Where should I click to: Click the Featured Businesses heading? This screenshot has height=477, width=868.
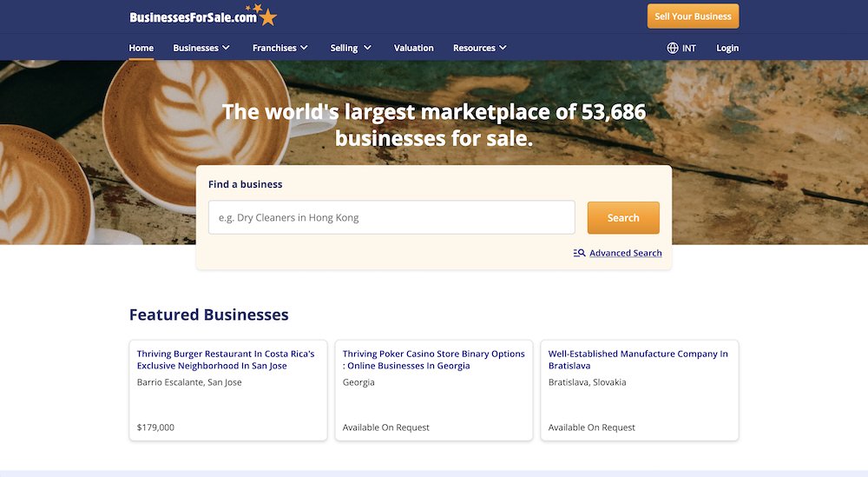point(208,315)
